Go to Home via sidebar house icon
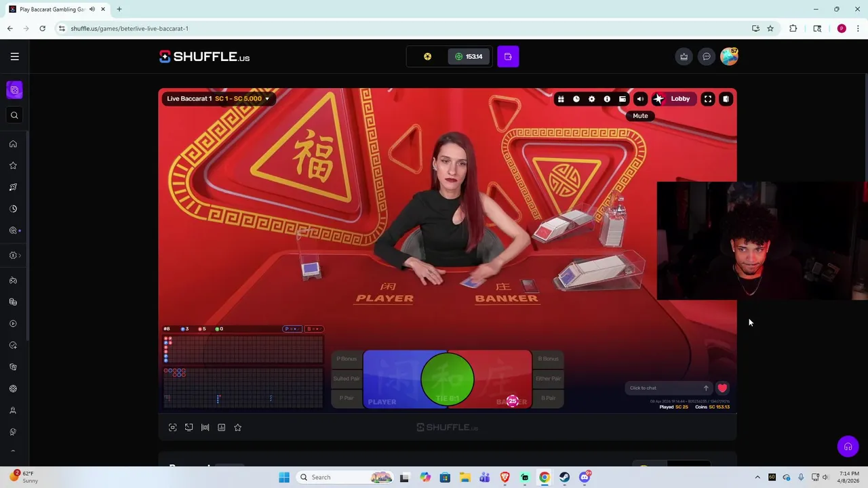 coord(13,144)
